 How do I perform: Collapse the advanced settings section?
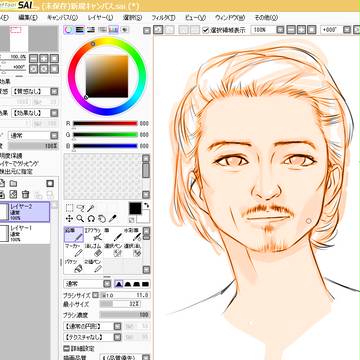tap(66, 348)
